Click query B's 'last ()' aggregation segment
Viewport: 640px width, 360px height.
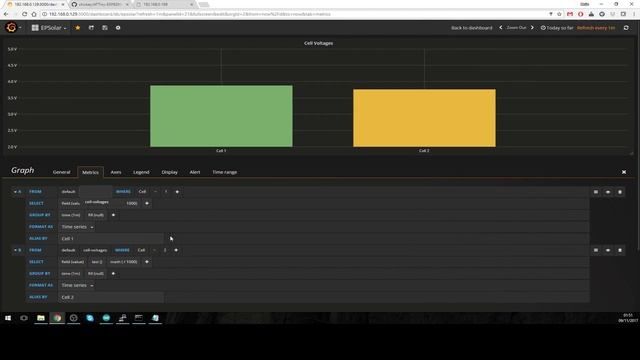(97, 262)
